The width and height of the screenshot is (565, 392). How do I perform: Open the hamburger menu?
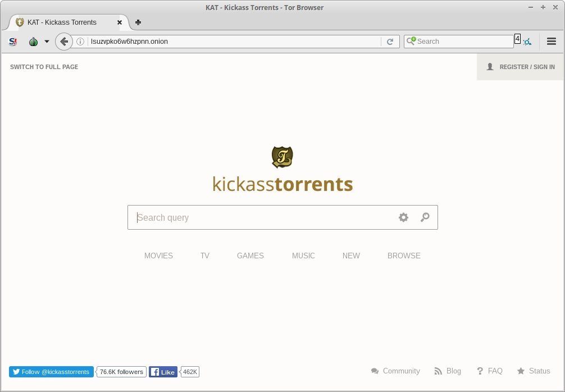point(552,42)
